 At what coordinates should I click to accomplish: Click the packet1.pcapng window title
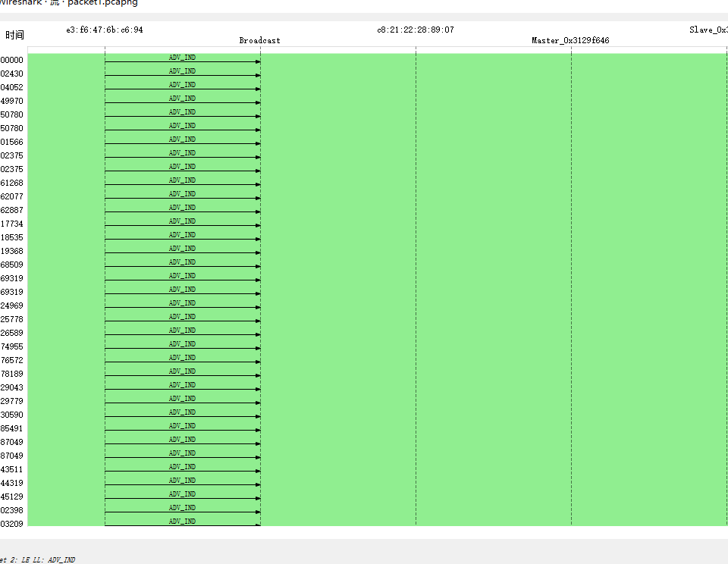click(x=102, y=3)
